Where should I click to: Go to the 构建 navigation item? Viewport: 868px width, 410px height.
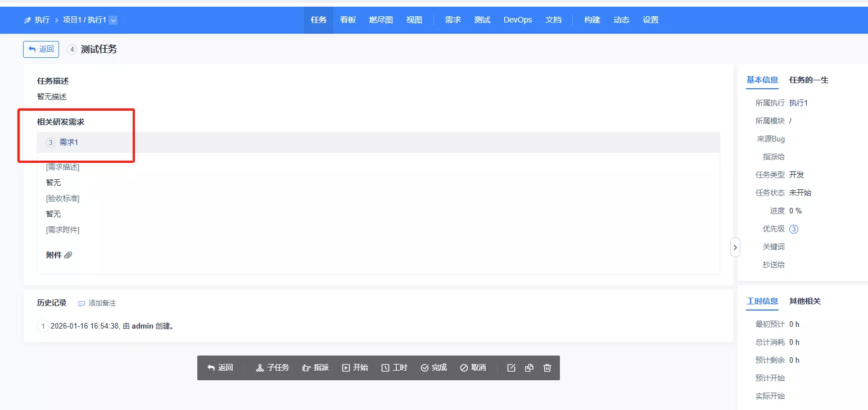(592, 20)
